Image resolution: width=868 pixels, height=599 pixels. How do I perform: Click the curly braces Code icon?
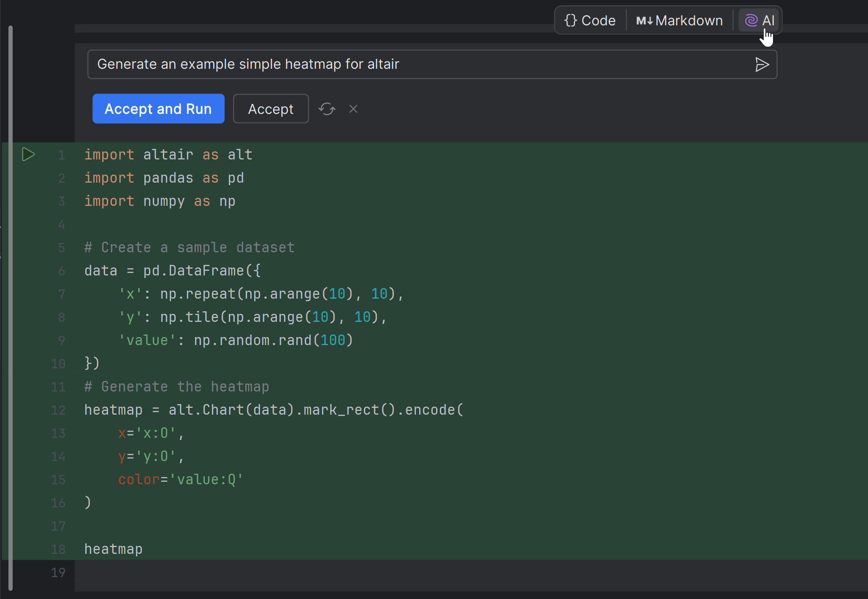coord(570,20)
